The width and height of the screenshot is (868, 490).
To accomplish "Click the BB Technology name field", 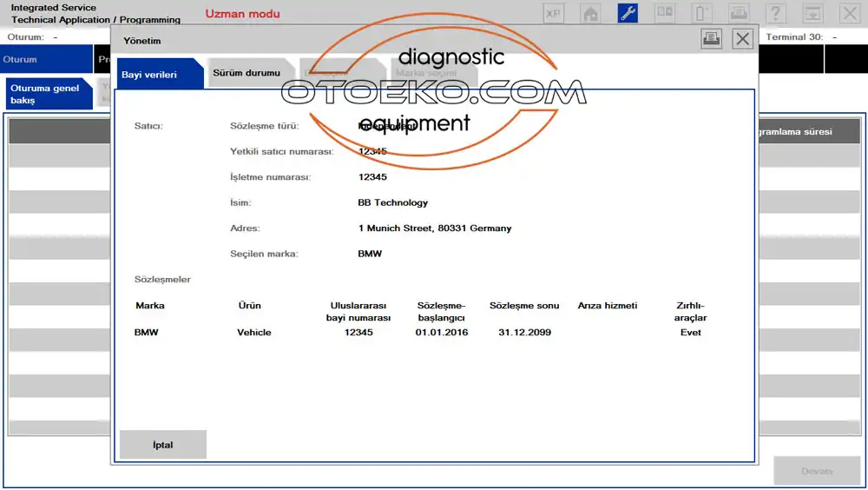I will click(392, 202).
